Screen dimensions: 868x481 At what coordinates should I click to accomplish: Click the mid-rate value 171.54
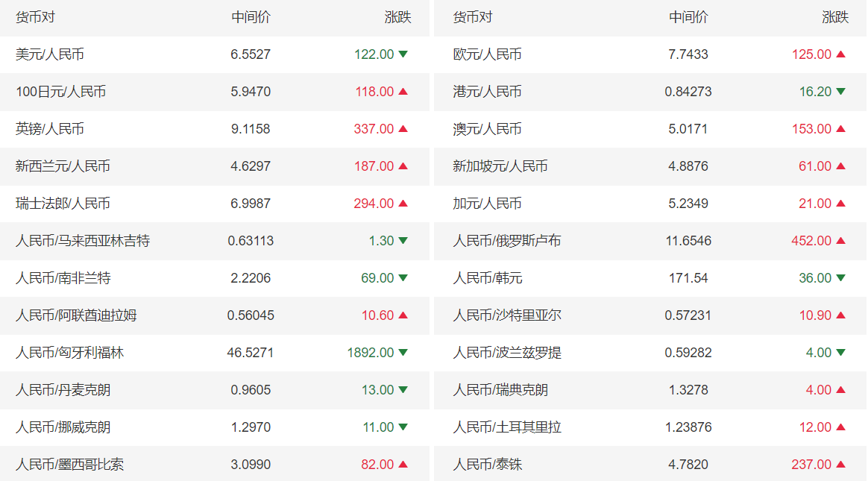(x=688, y=278)
